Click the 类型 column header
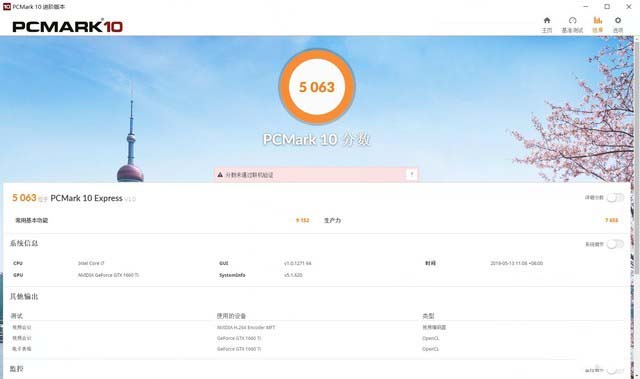 pyautogui.click(x=428, y=316)
